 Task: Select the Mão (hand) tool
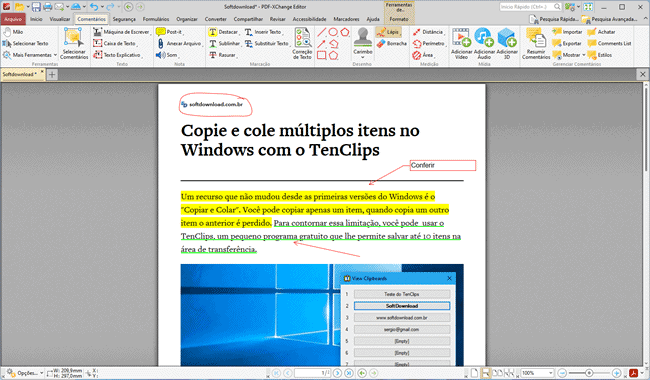[13, 32]
